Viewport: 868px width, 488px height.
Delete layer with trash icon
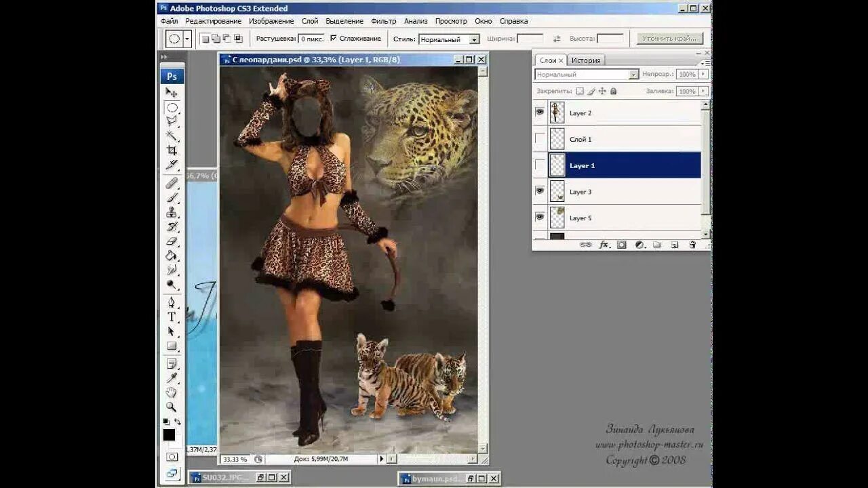tap(692, 245)
